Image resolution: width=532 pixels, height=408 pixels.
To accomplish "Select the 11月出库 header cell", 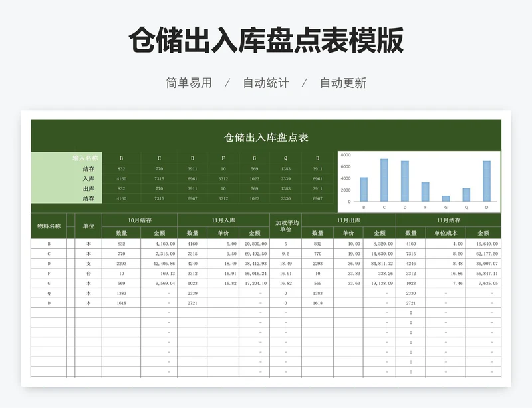I will [348, 220].
